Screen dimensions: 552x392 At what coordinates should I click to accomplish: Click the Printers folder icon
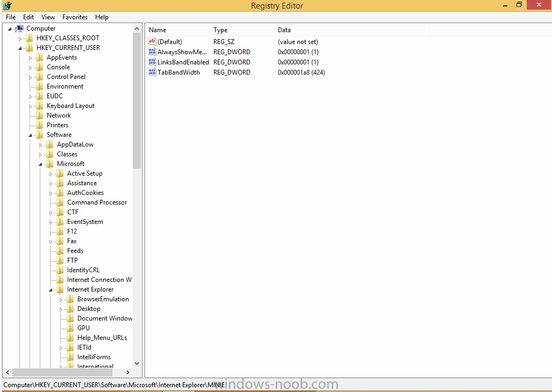(x=40, y=125)
